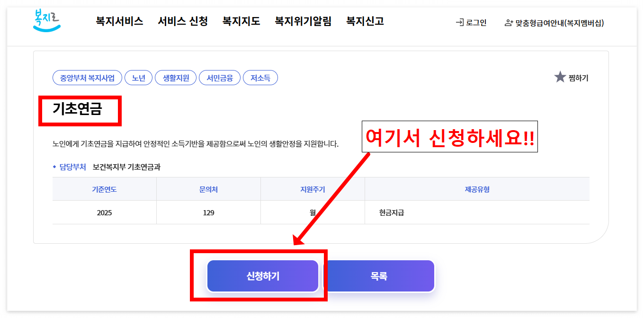644x318 pixels.
Task: Click the 서민금융 tag
Action: tap(220, 78)
